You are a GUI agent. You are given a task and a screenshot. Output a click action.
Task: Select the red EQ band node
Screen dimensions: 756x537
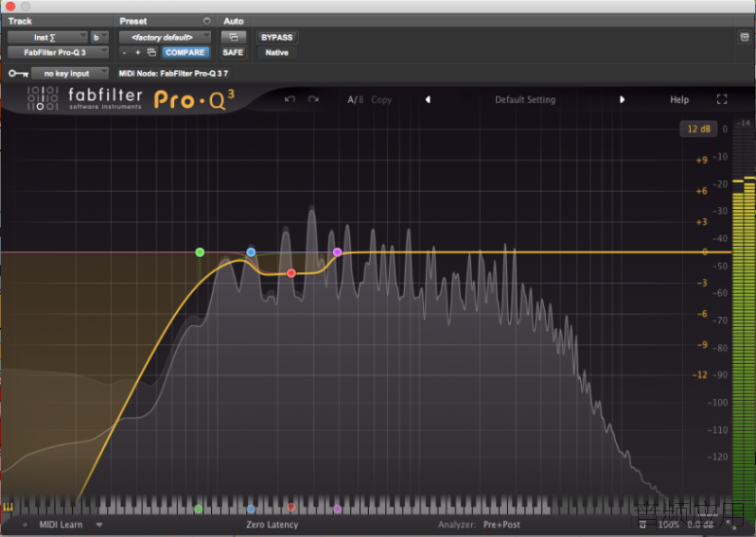[x=290, y=273]
